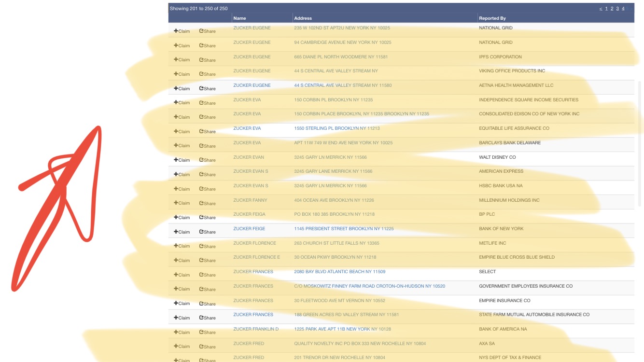Share the ZUCKER EUGENE 235 W 102ND ST entry
The image size is (644, 362).
pos(208,31)
